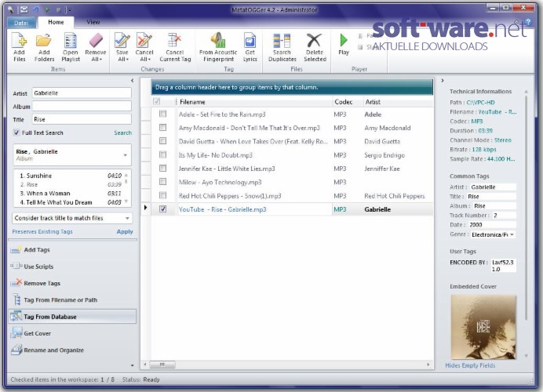This screenshot has height=392, width=543.
Task: Check the Red Hot Chili Peppers row
Action: (162, 195)
